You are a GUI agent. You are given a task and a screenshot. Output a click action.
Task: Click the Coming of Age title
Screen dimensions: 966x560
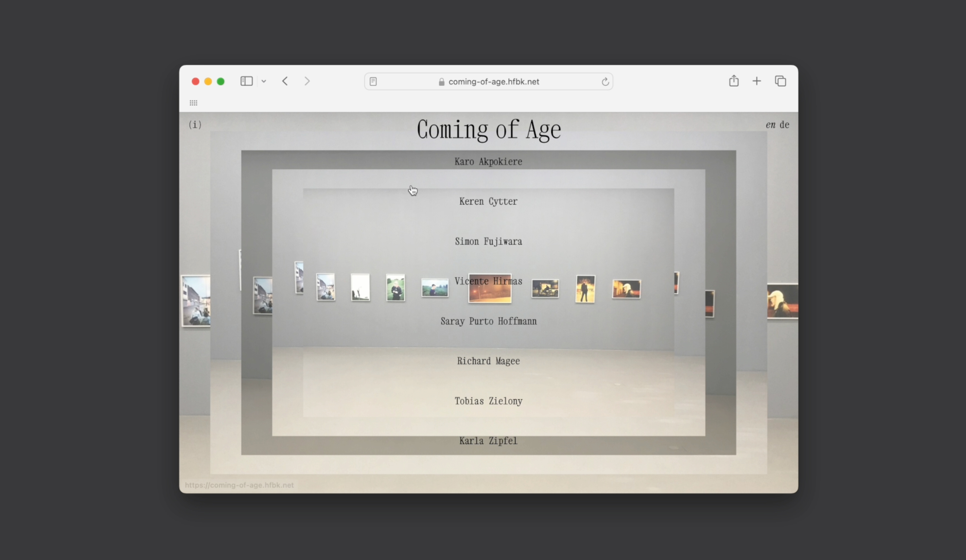point(488,129)
